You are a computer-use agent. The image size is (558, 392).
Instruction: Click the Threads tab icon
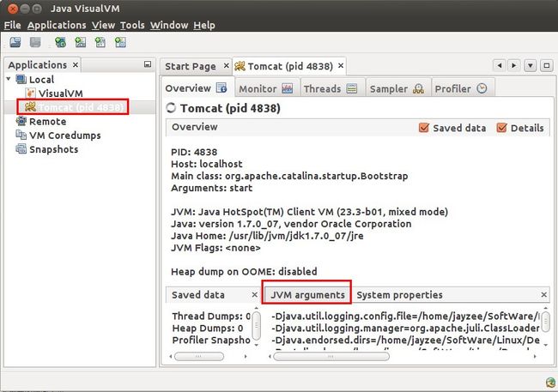352,88
